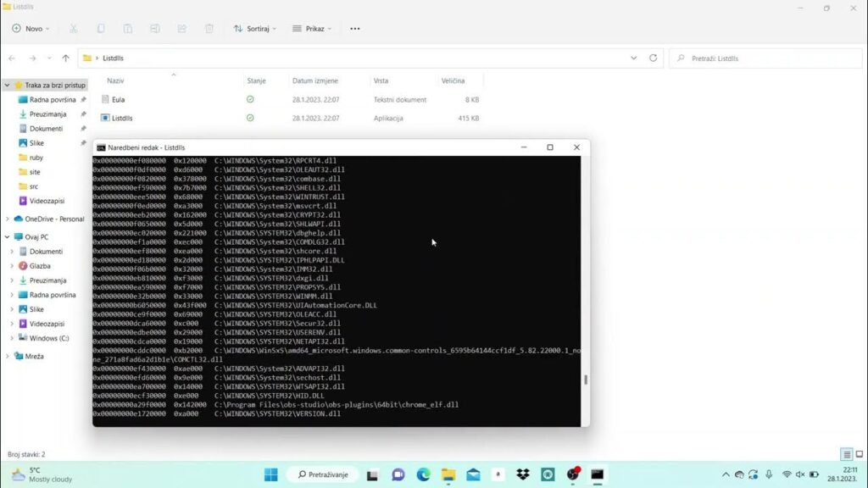Open Microsoft Edge from the taskbar
The height and width of the screenshot is (488, 868).
point(422,474)
